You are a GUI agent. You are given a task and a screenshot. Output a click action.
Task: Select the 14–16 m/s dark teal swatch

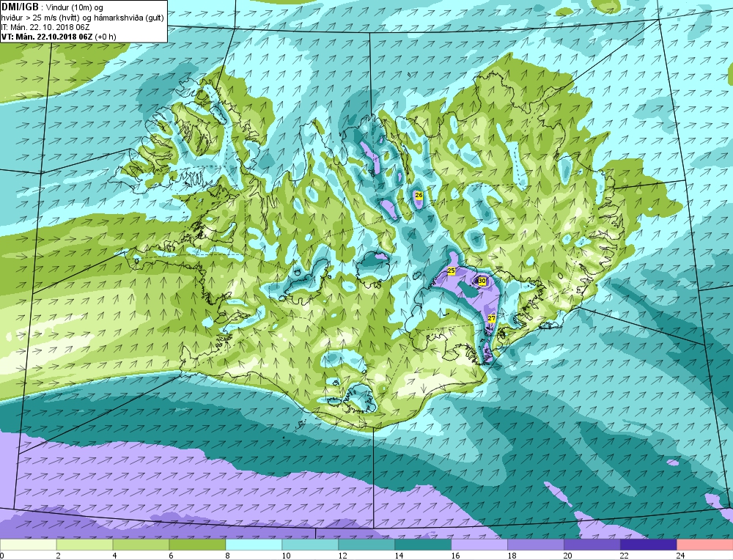[423, 545]
